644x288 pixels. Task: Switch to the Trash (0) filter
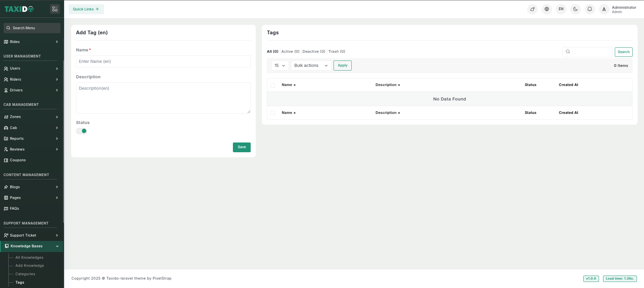coord(337,51)
